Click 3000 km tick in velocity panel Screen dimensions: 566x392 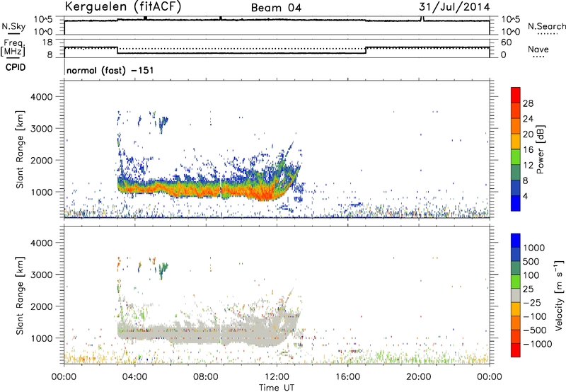(41, 275)
